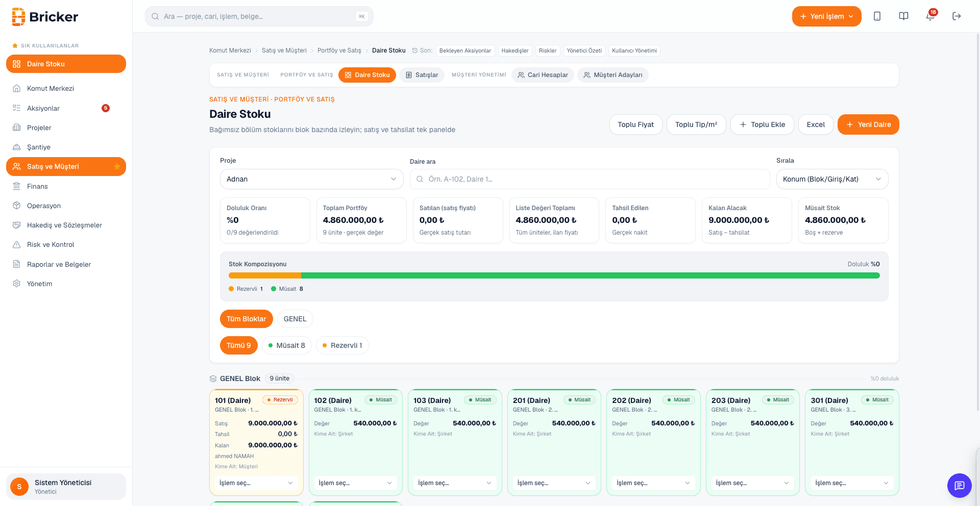The image size is (980, 506).
Task: Click the logout icon in top bar
Action: pos(957,16)
